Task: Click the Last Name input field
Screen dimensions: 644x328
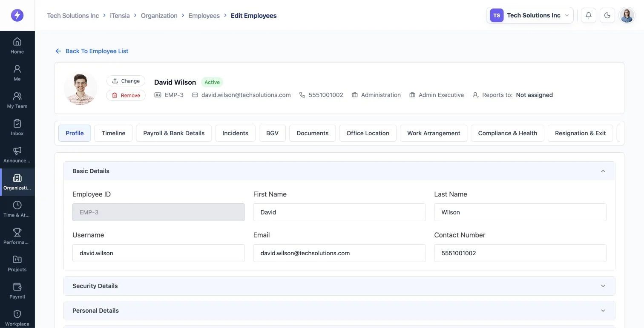Action: click(x=520, y=212)
